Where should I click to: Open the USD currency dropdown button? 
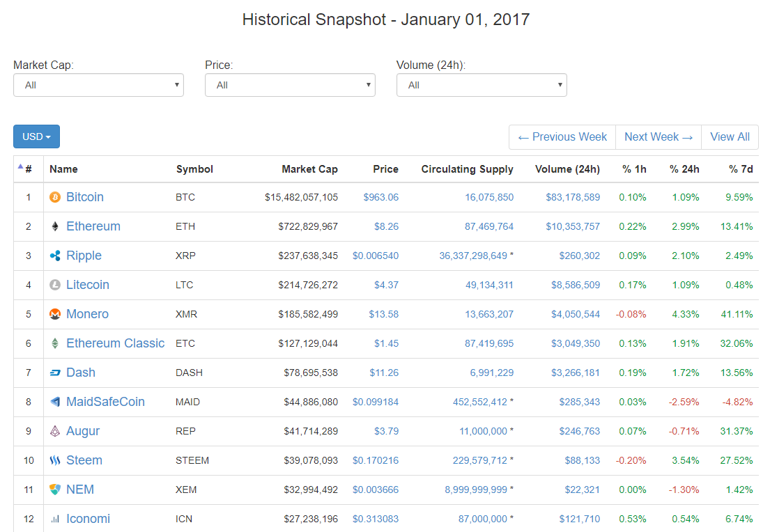click(36, 136)
